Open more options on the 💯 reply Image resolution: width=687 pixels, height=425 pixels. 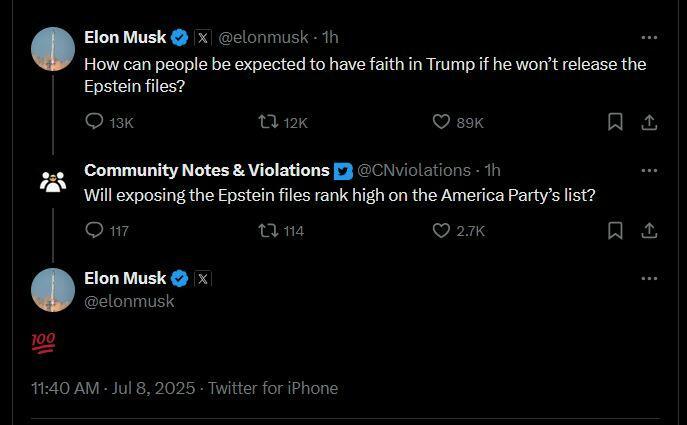649,278
